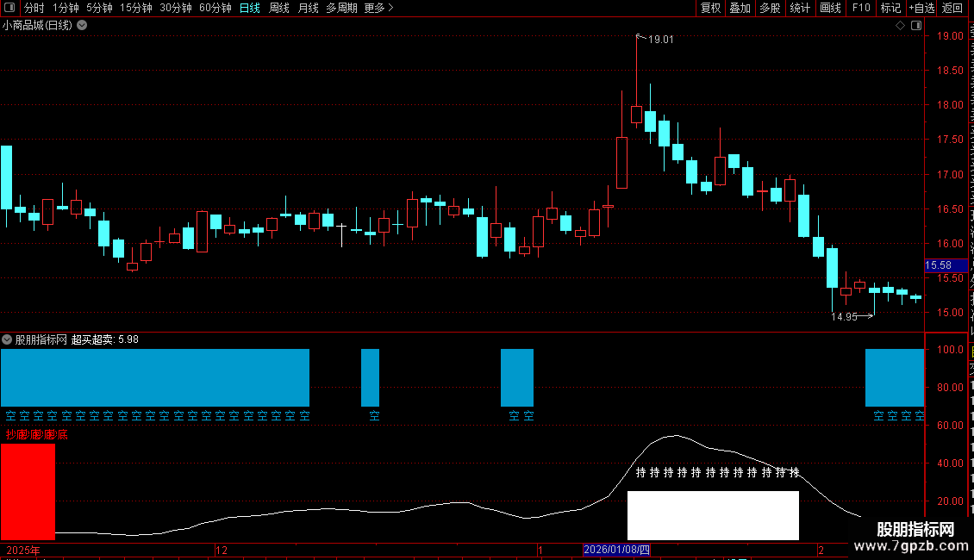Click the 2025年 label on time axis
Screen dimensions: 974x560
click(23, 550)
